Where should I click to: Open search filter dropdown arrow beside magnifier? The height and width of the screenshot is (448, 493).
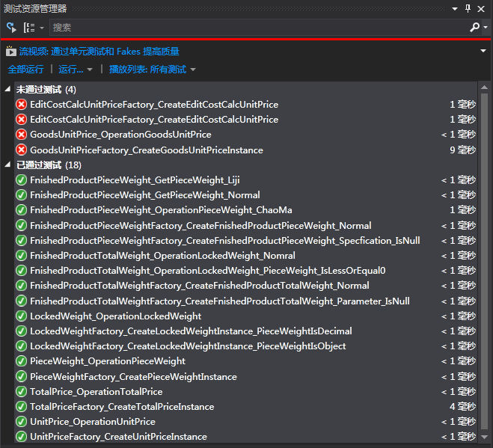point(486,28)
